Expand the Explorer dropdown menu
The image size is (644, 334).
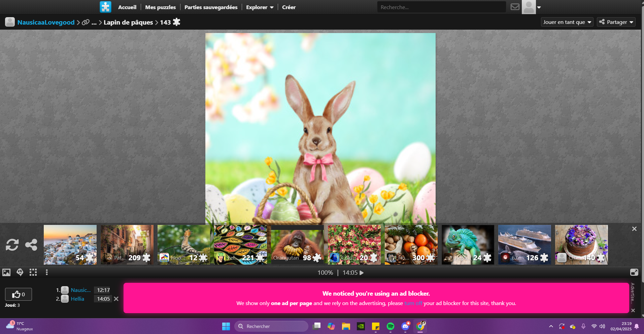pyautogui.click(x=260, y=7)
